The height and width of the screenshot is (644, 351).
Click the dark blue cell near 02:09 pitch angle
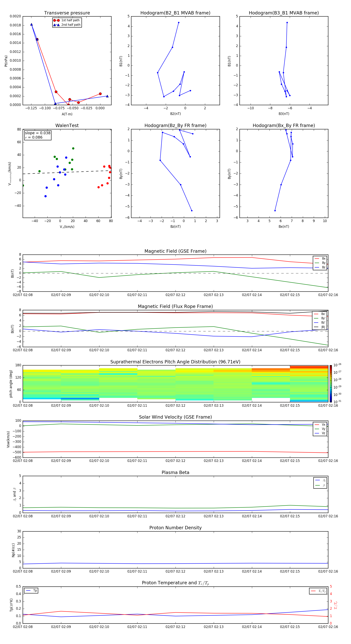[80, 399]
